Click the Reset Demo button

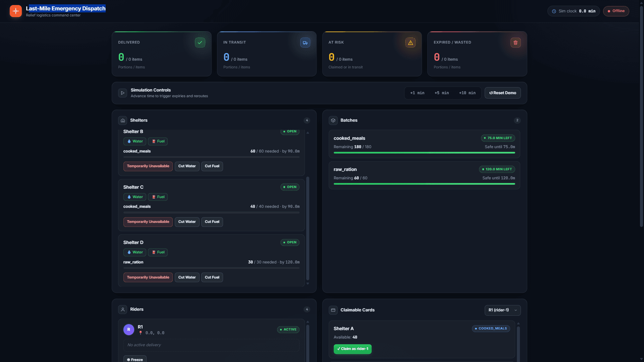[502, 93]
